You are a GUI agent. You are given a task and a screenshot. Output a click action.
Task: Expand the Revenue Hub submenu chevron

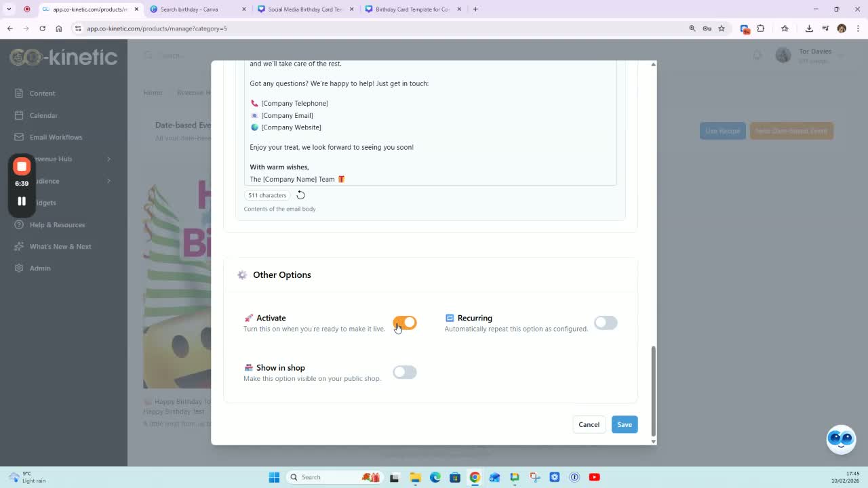(108, 159)
